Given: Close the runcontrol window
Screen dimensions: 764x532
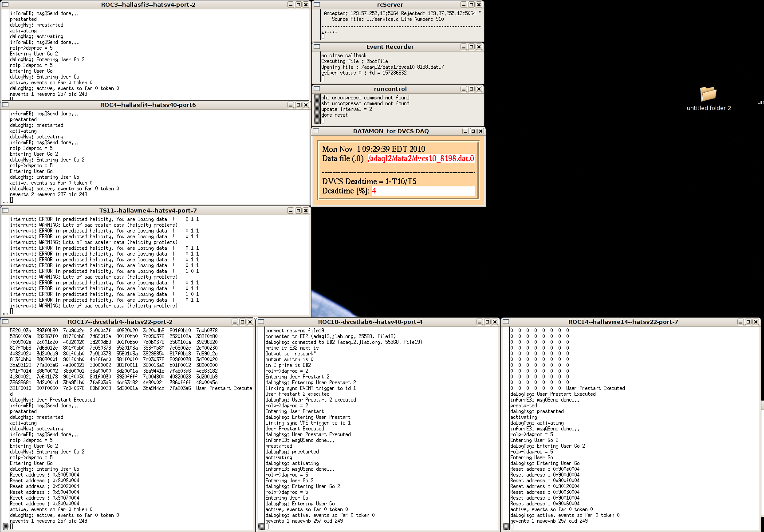Looking at the screenshot, I should (479, 89).
